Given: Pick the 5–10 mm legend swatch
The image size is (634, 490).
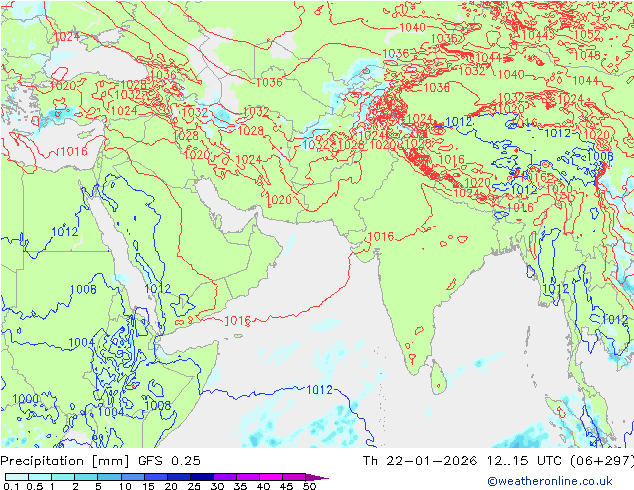Looking at the screenshot, I should tap(109, 477).
